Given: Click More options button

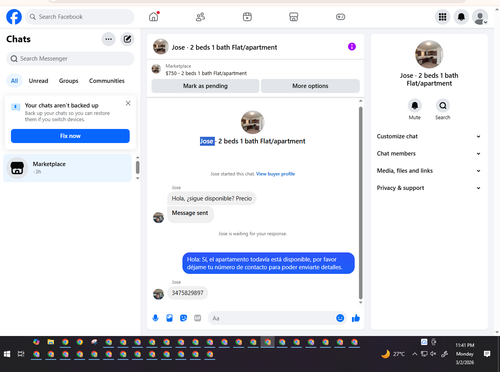Looking at the screenshot, I should point(310,86).
